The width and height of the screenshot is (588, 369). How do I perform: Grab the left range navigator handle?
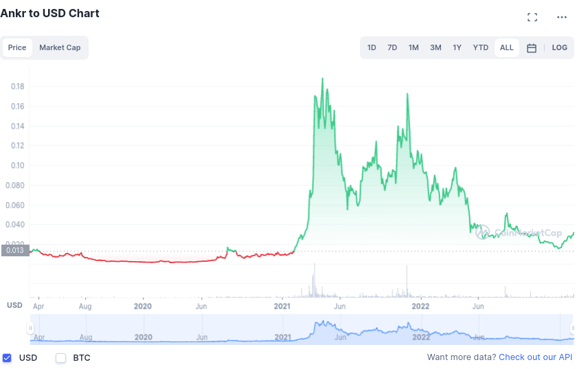pyautogui.click(x=30, y=328)
